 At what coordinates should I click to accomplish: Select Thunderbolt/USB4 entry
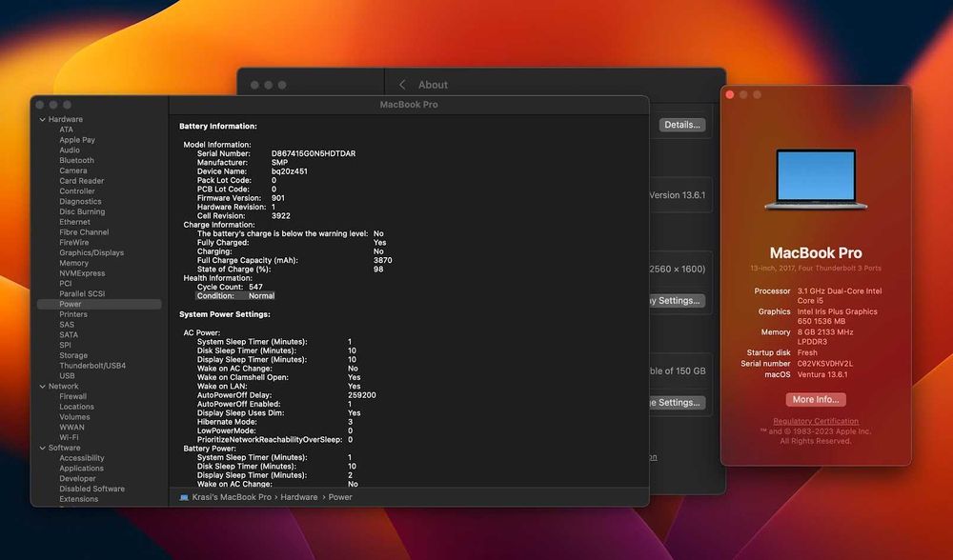pyautogui.click(x=92, y=366)
